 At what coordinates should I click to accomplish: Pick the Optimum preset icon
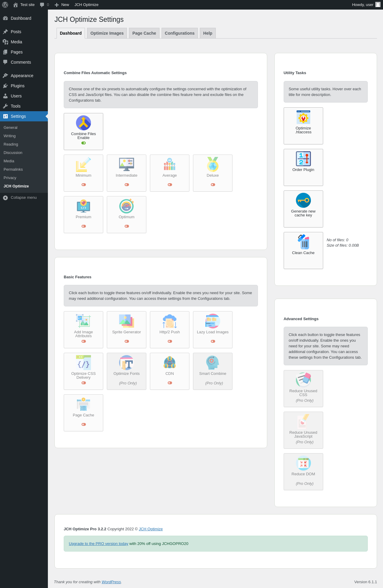click(x=127, y=206)
